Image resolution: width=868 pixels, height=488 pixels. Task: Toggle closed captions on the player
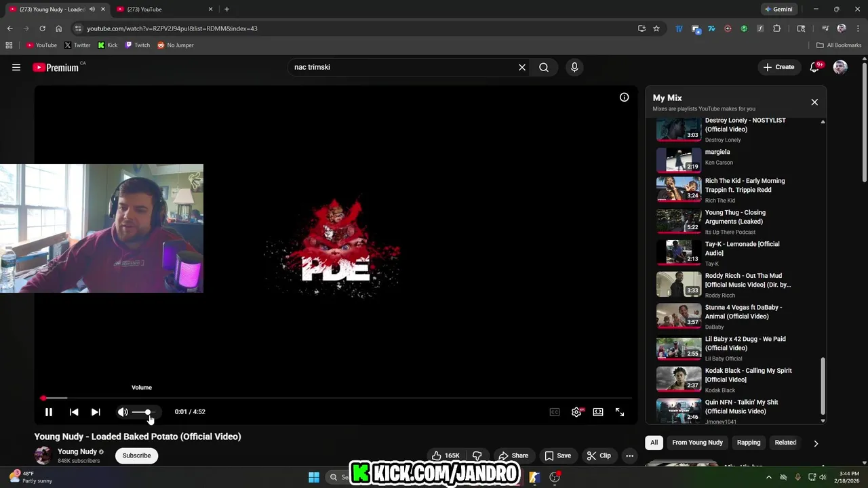[x=555, y=412]
